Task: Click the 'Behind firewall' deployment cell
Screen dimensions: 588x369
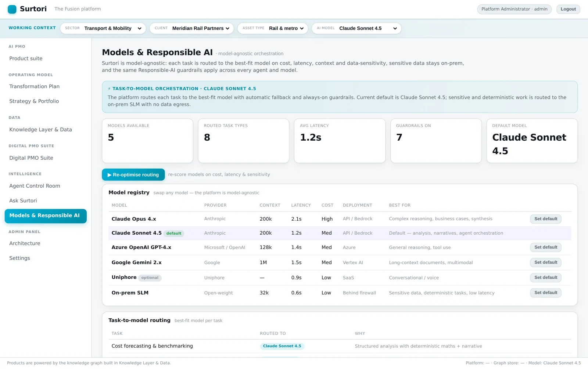Action: click(x=359, y=293)
